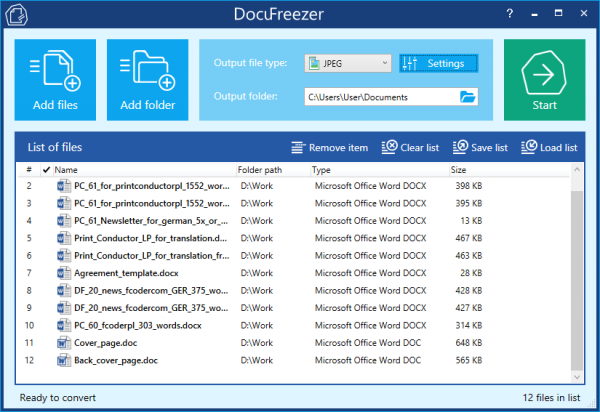The width and height of the screenshot is (600, 412).
Task: Select the Back_cover_page.doc file row
Action: pyautogui.click(x=293, y=360)
